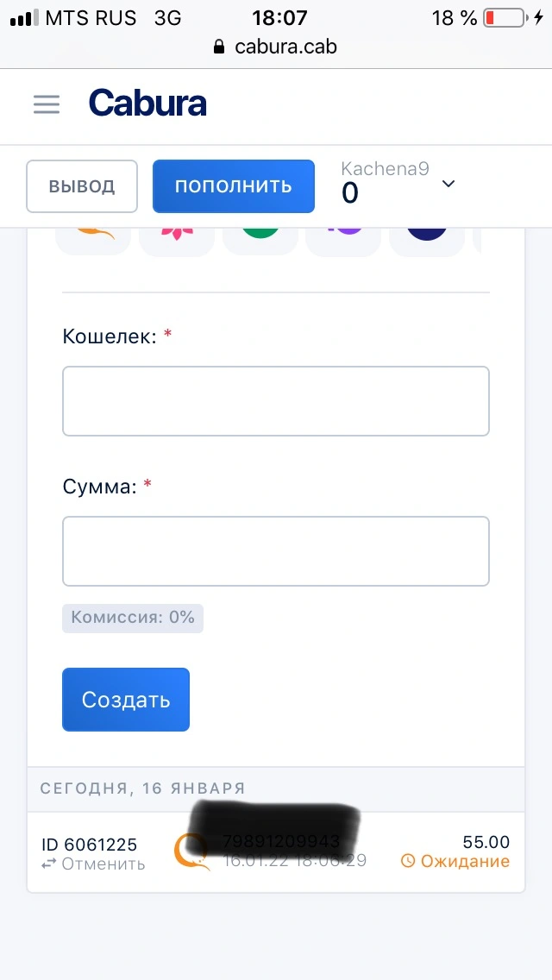This screenshot has width=552, height=980.
Task: Cancel transaction via Отменить link
Action: tap(93, 864)
